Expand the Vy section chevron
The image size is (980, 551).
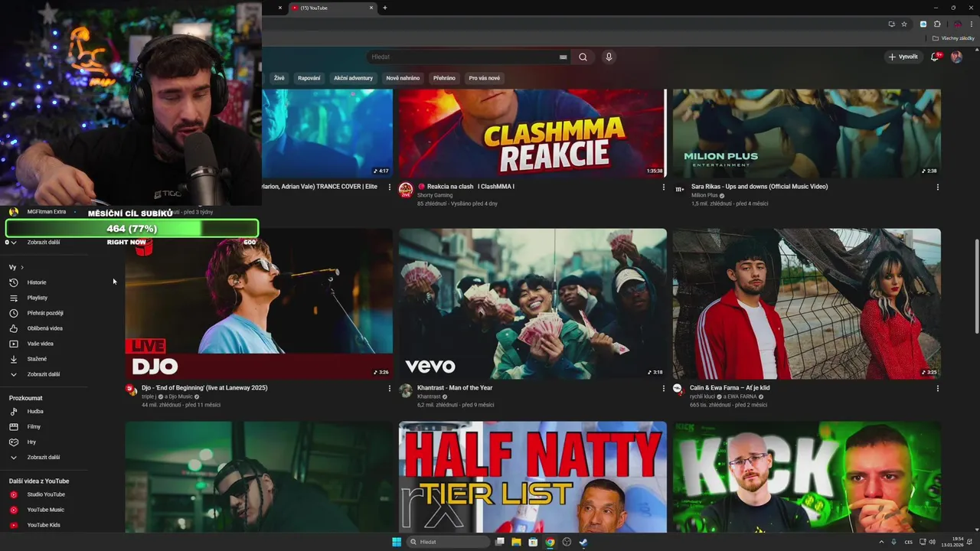[x=22, y=267]
